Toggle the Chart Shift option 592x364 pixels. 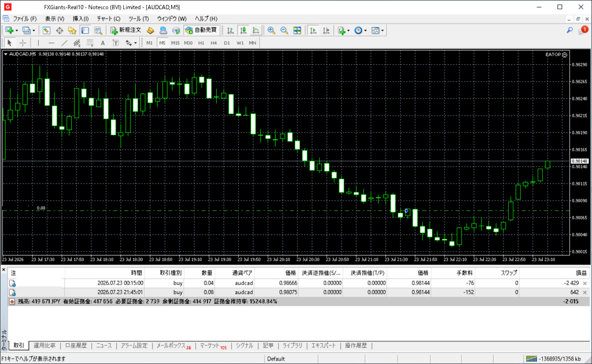click(x=326, y=31)
